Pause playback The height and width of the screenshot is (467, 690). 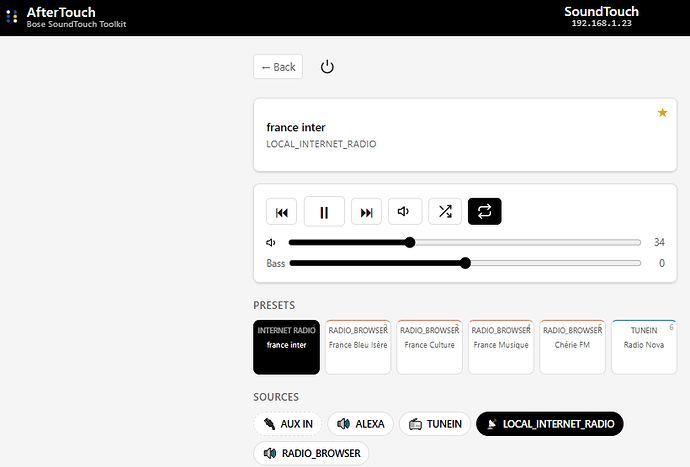324,212
